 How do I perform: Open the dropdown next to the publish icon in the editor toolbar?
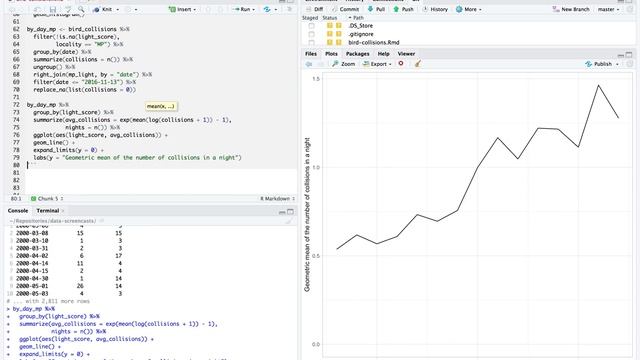pyautogui.click(x=276, y=9)
